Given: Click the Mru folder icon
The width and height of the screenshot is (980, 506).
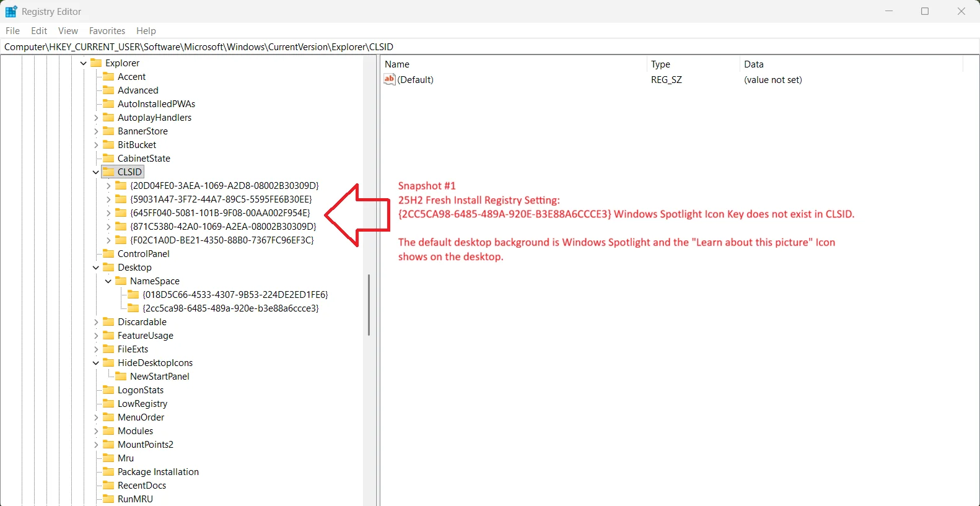Looking at the screenshot, I should pyautogui.click(x=108, y=458).
